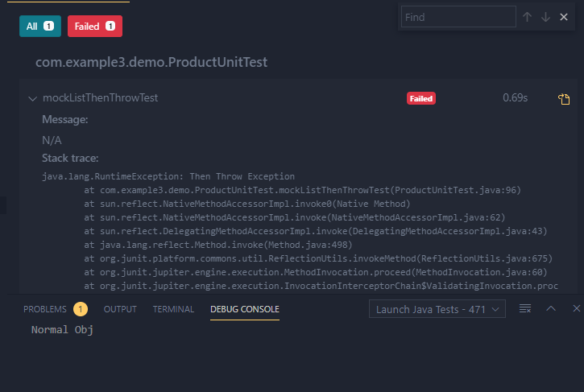The width and height of the screenshot is (584, 392).
Task: Collapse the mockListThenThrowTest entry
Action: point(33,99)
